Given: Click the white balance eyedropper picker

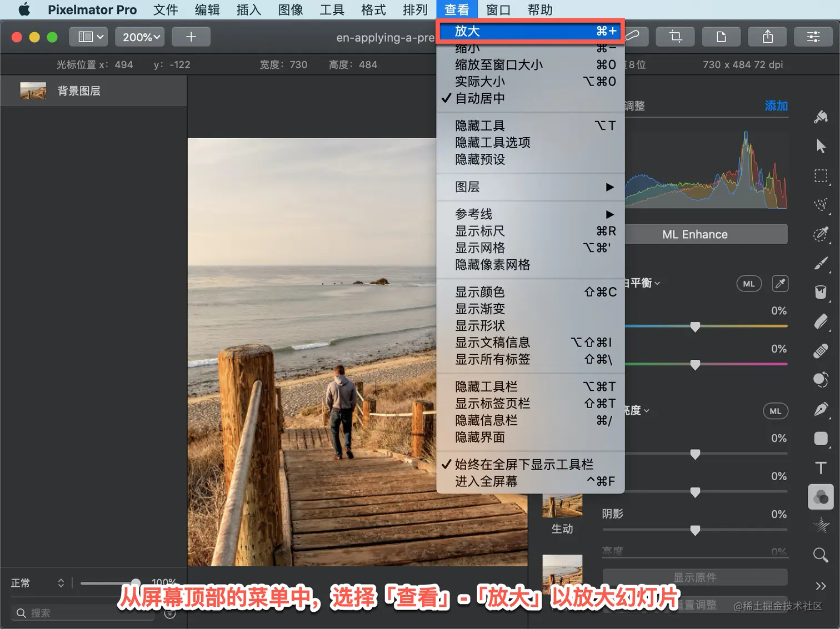Looking at the screenshot, I should (780, 284).
